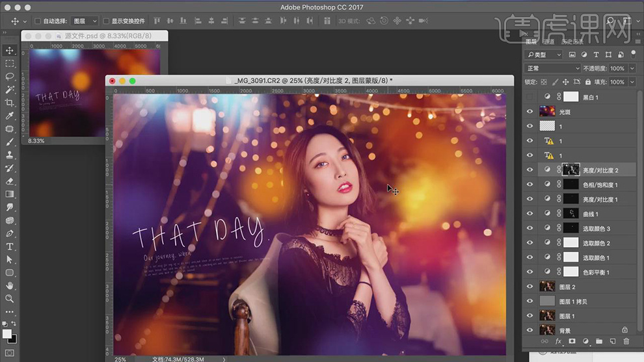Image resolution: width=644 pixels, height=362 pixels.
Task: Show the hidden 黑白 1 layer
Action: [530, 97]
